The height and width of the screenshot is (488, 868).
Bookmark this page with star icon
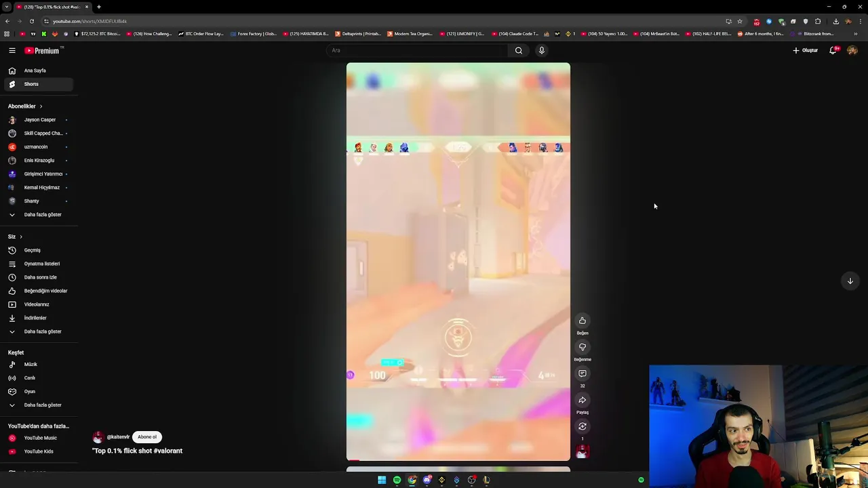coord(740,21)
